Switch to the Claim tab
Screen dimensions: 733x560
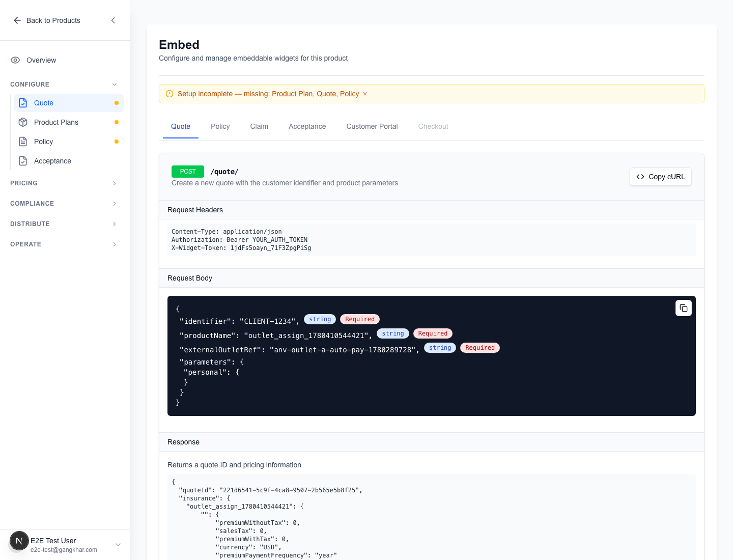pos(259,126)
